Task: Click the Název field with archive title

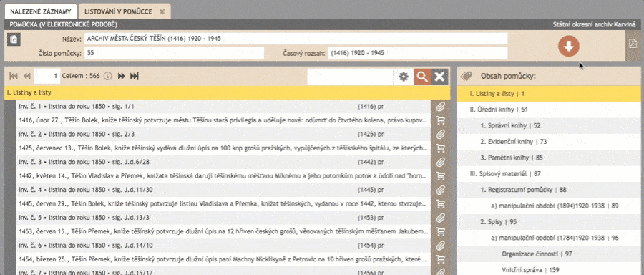Action: 296,39
